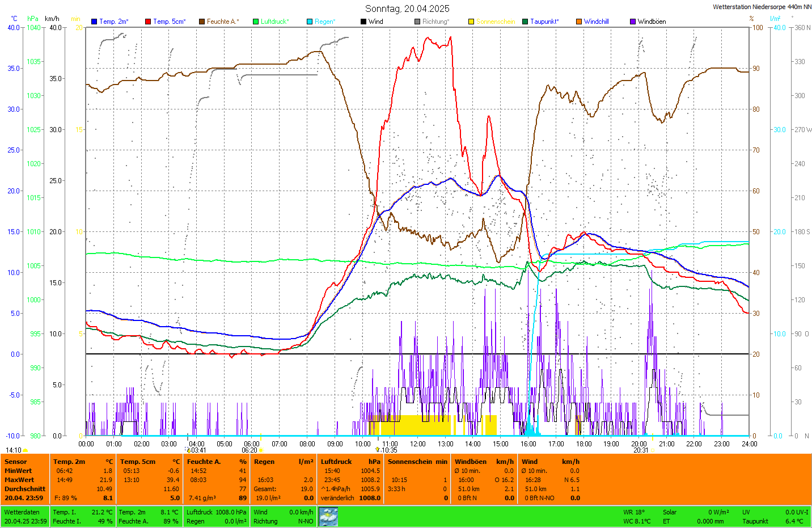Click the sun culmination icon beside 10:35
The width and height of the screenshot is (812, 528).
point(378,450)
